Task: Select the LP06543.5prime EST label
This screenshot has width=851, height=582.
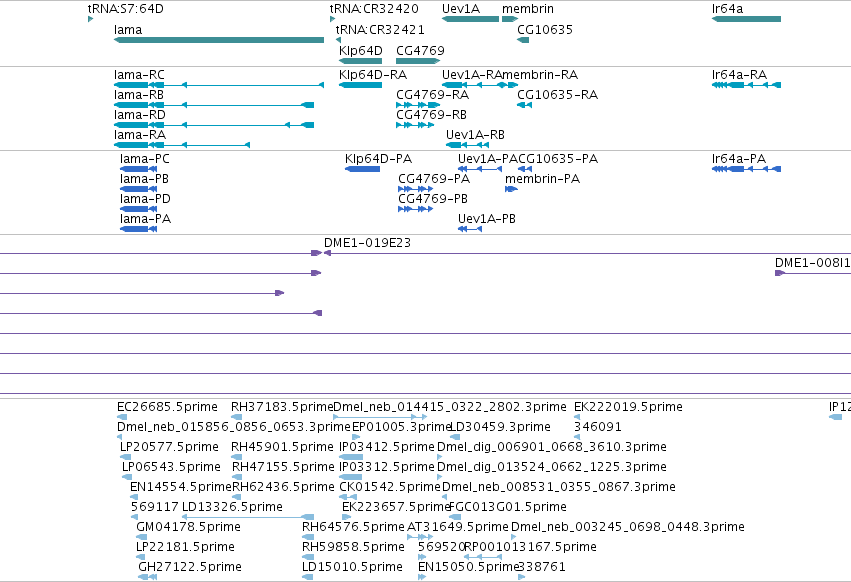Action: (x=171, y=467)
